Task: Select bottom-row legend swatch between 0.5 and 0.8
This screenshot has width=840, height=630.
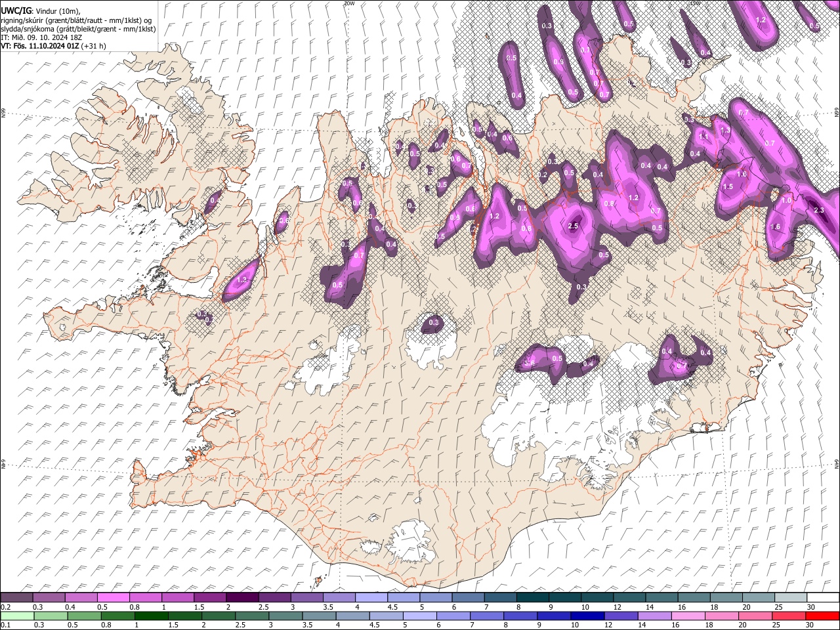Action: pos(81,616)
